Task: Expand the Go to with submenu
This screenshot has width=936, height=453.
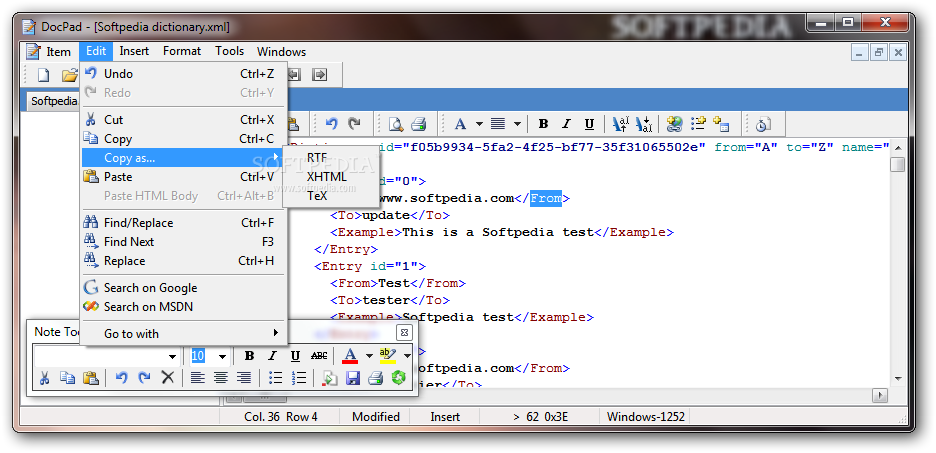Action: pyautogui.click(x=183, y=334)
